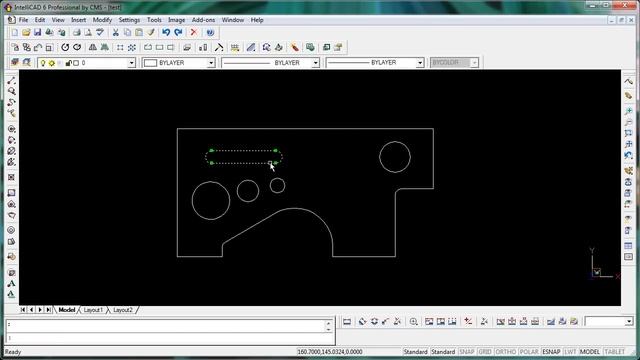
Task: Open the View menu
Action: 58,20
